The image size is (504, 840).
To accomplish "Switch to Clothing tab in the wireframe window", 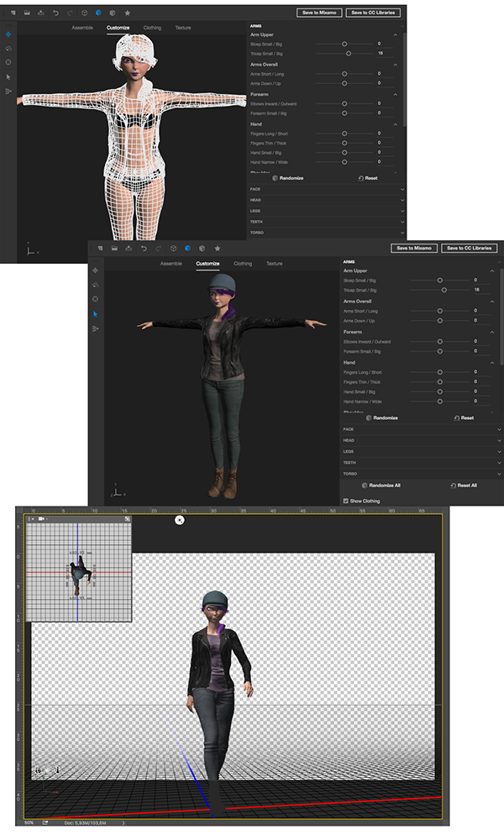I will [x=152, y=28].
